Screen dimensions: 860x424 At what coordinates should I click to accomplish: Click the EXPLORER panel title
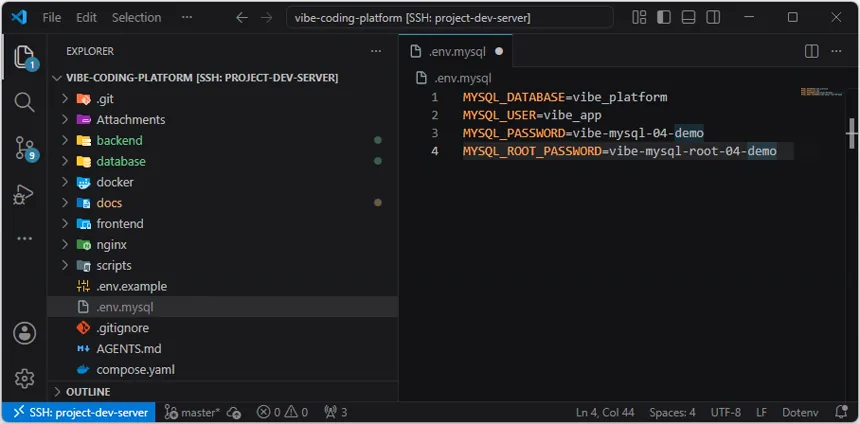click(90, 51)
